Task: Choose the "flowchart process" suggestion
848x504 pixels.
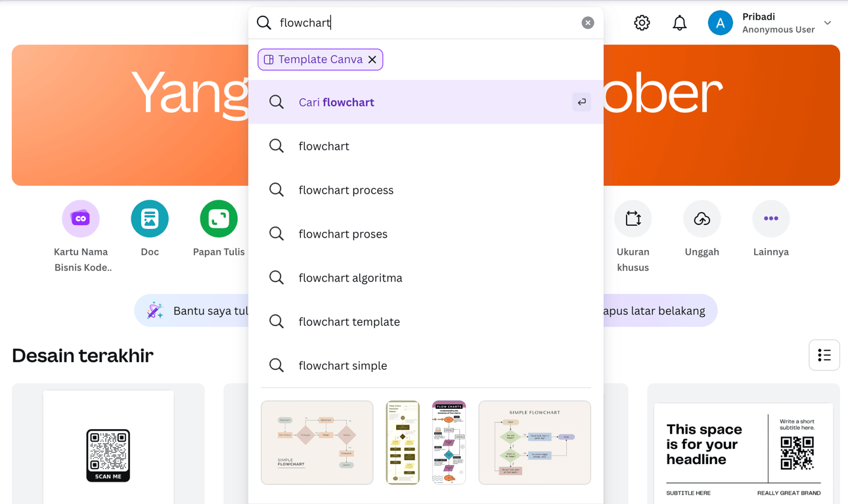Action: click(x=346, y=190)
